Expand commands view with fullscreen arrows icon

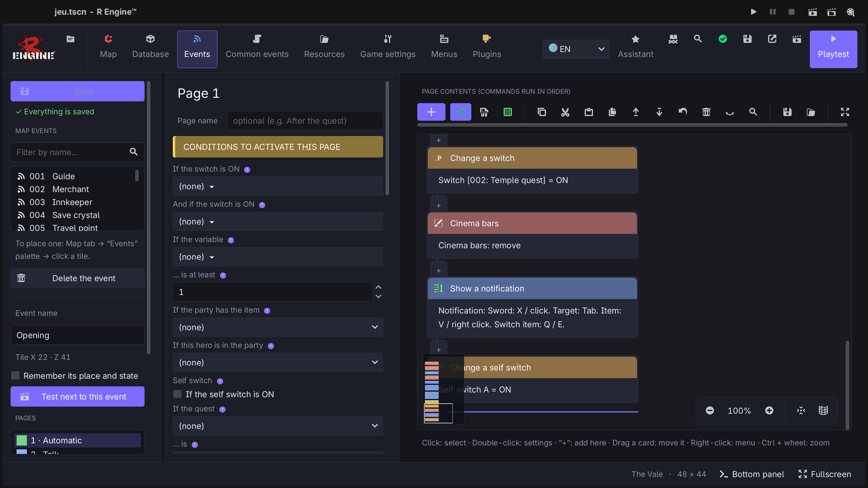coord(845,112)
